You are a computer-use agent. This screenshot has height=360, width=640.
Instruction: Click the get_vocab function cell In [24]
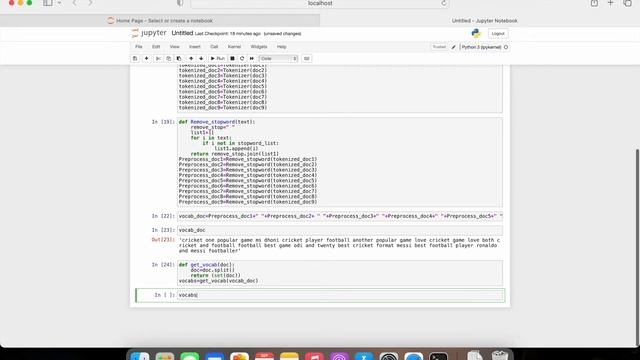[x=340, y=273]
